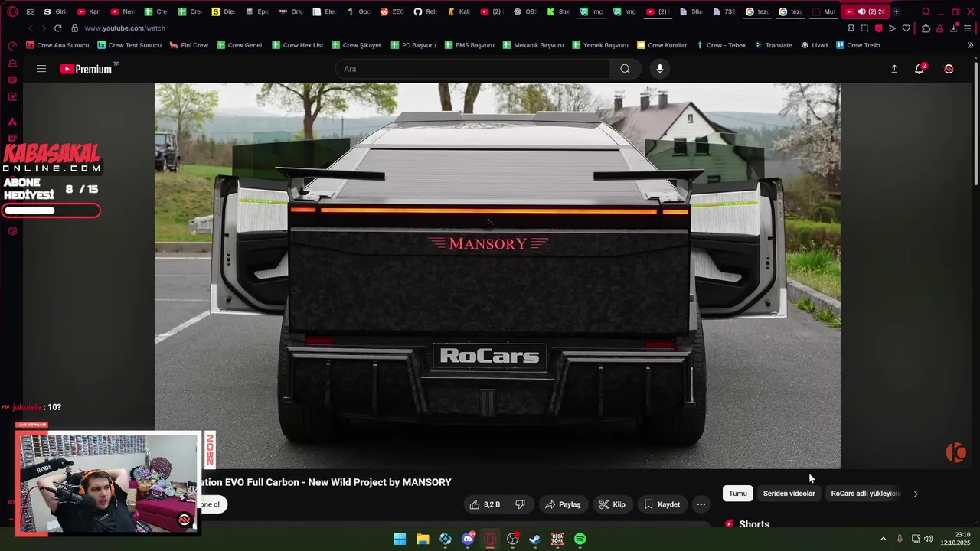Open the ad blocker shield

(878, 28)
